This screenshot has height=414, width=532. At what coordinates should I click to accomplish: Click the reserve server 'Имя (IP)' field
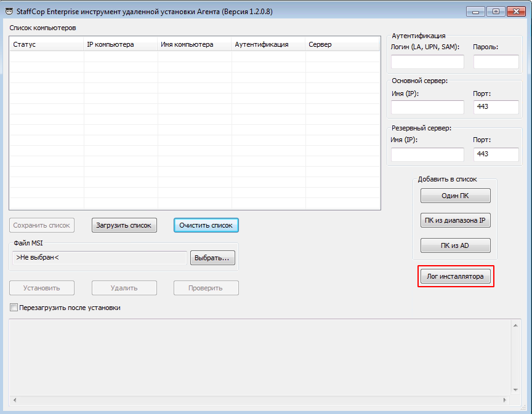(x=427, y=154)
